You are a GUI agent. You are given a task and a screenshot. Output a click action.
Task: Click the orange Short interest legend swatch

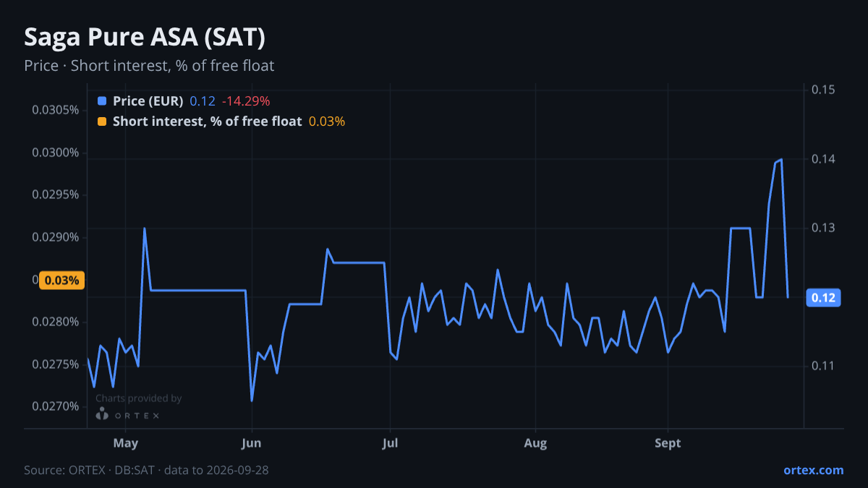101,121
